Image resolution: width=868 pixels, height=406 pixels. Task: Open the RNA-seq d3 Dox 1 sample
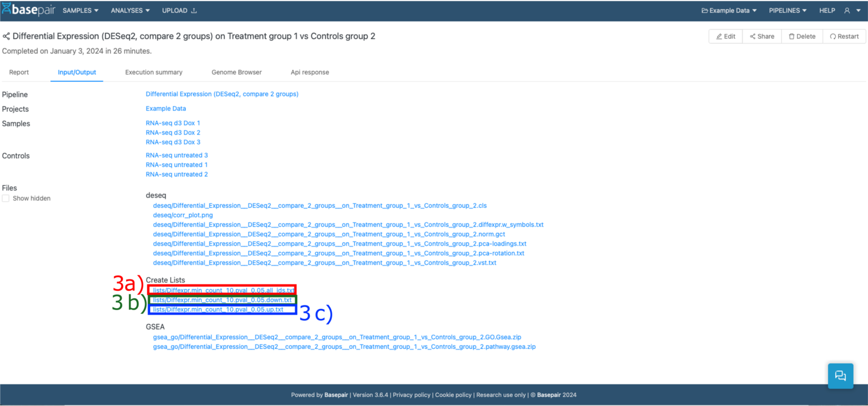(173, 123)
